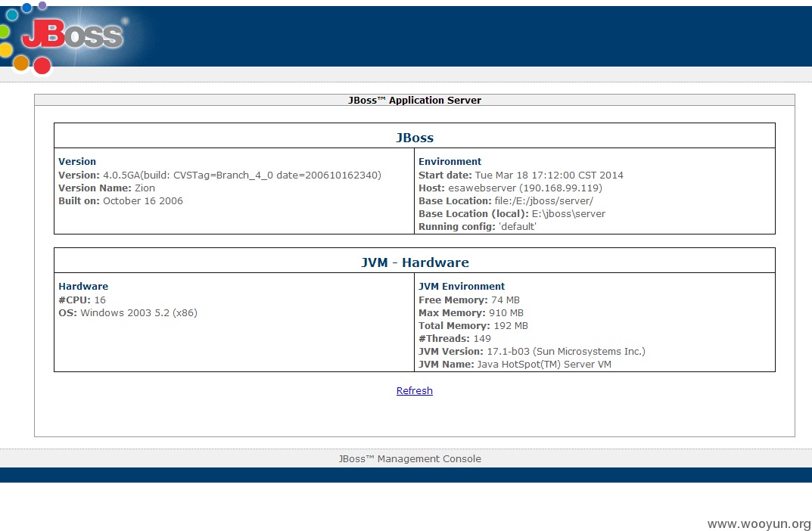Click the 'JVM - Hardware' section heading
The height and width of the screenshot is (531, 812).
point(415,262)
